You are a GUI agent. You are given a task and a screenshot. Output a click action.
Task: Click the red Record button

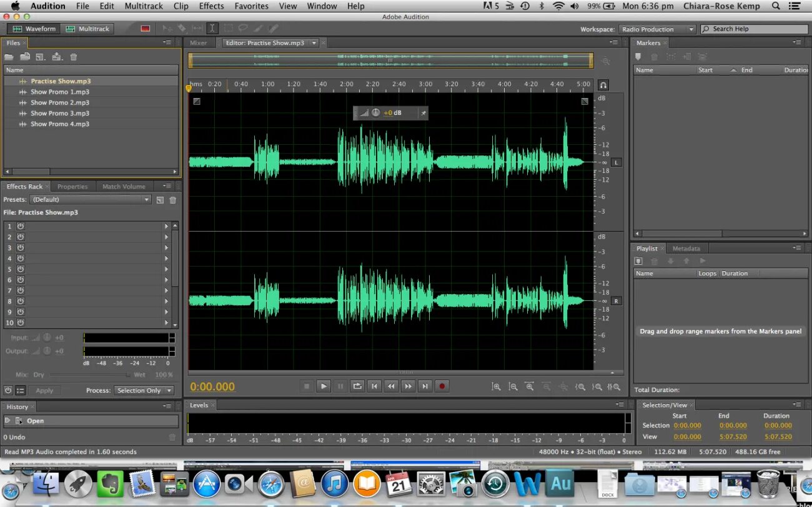tap(442, 386)
